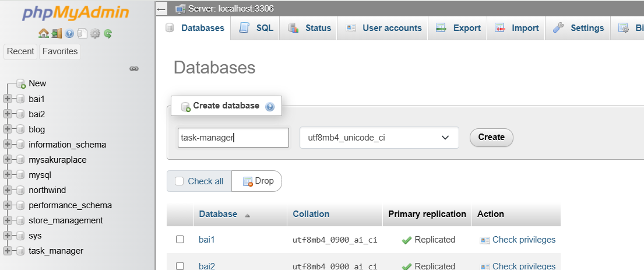Click the Primary replication column header
This screenshot has width=644, height=270.
point(427,214)
